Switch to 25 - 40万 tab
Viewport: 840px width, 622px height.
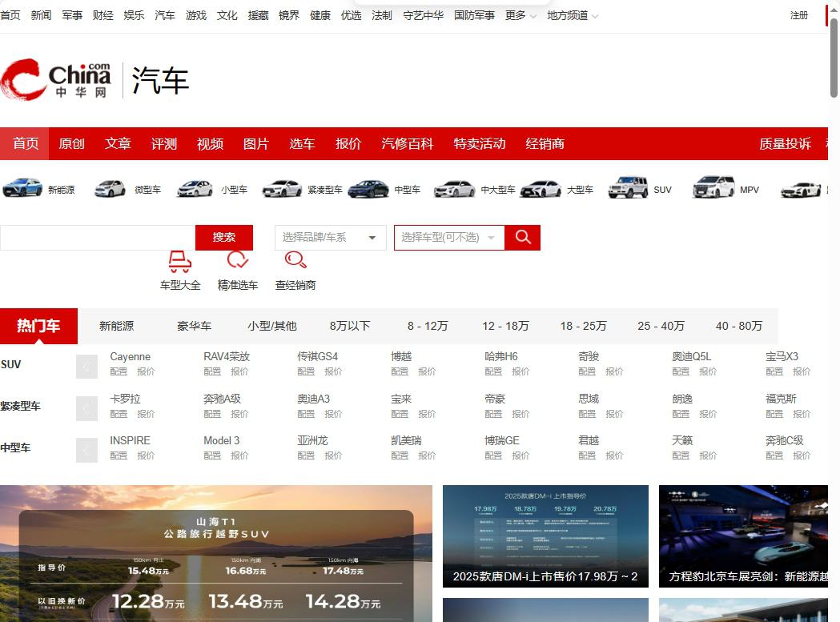(x=661, y=326)
